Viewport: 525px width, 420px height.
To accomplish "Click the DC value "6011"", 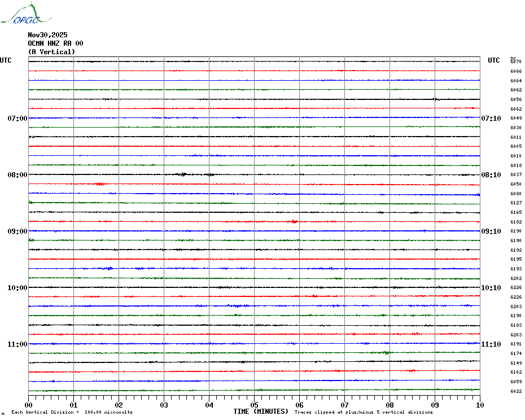I will pyautogui.click(x=516, y=137).
